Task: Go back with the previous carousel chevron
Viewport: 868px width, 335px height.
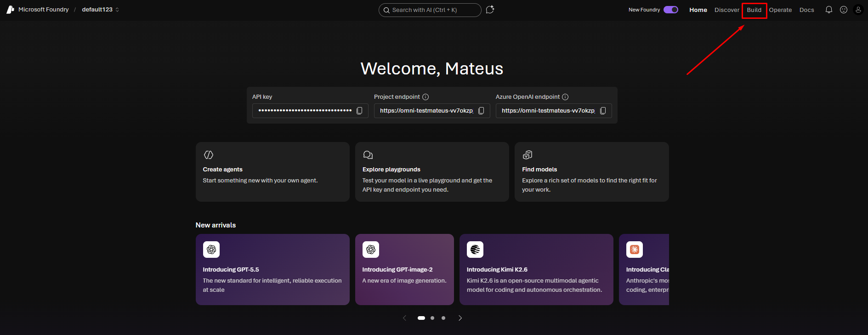Action: pyautogui.click(x=404, y=318)
